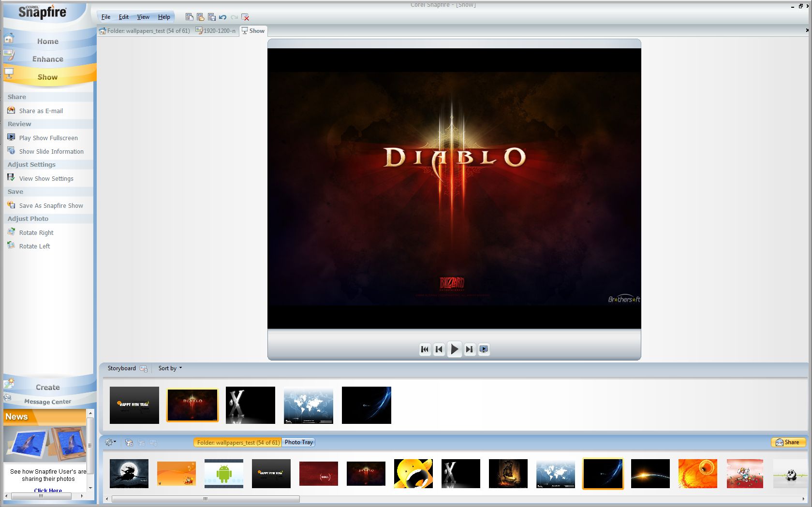
Task: Click the News panel vertical scrollbar
Action: click(x=90, y=446)
